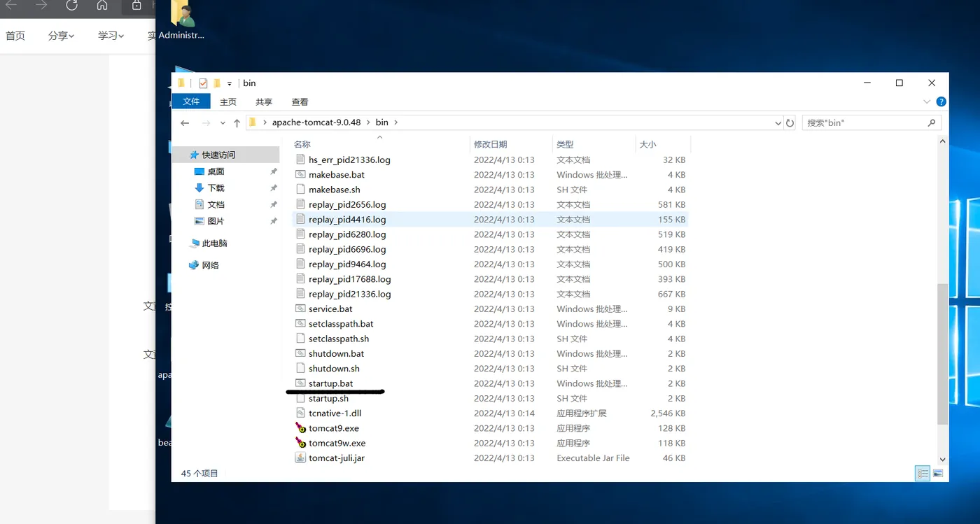Click the browser home icon behind Explorer
Viewport: 980px width, 524px height.
pos(102,5)
